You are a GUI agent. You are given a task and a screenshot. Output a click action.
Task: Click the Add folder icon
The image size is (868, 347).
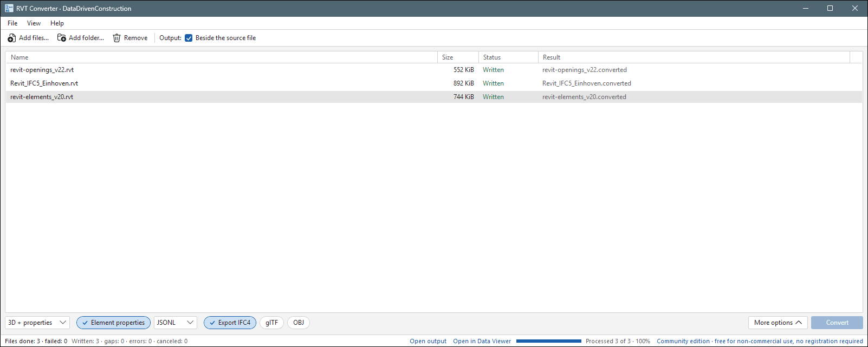tap(62, 38)
